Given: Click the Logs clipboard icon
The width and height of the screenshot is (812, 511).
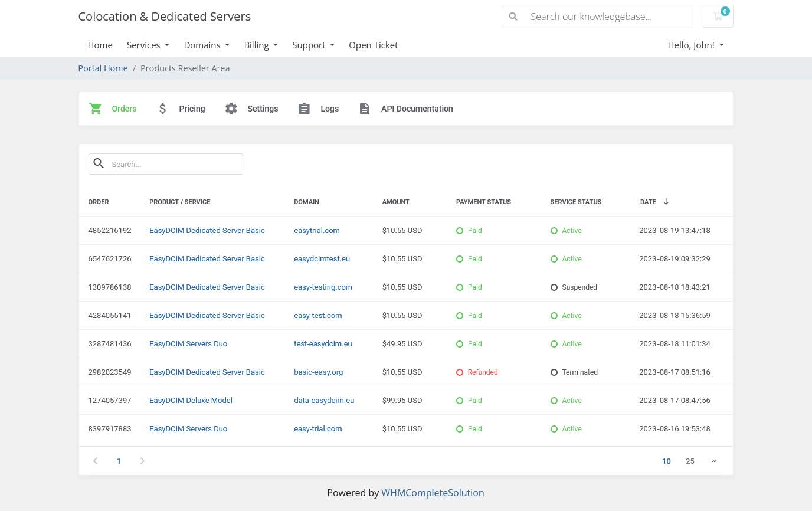Looking at the screenshot, I should pos(304,109).
